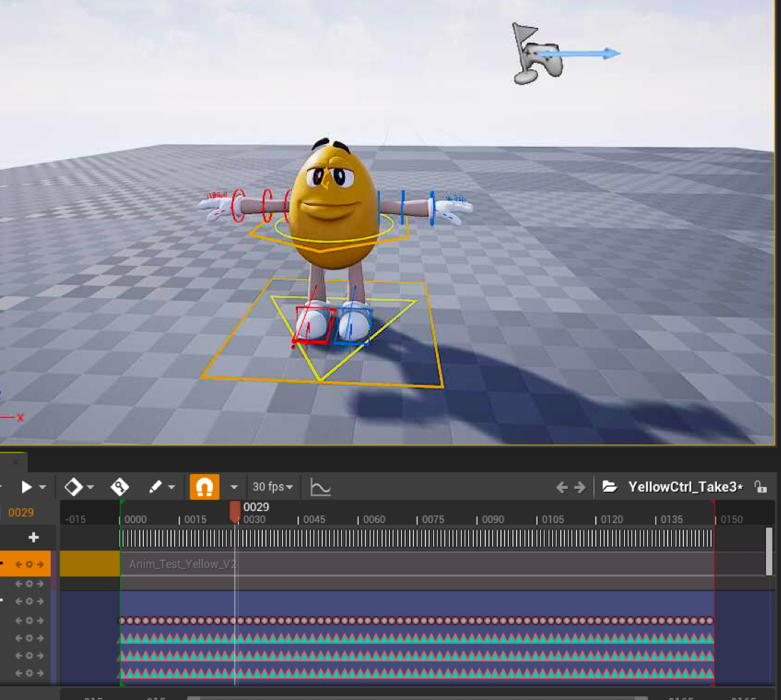
Task: Click the red playhead marker at frame 0029
Action: (x=234, y=512)
